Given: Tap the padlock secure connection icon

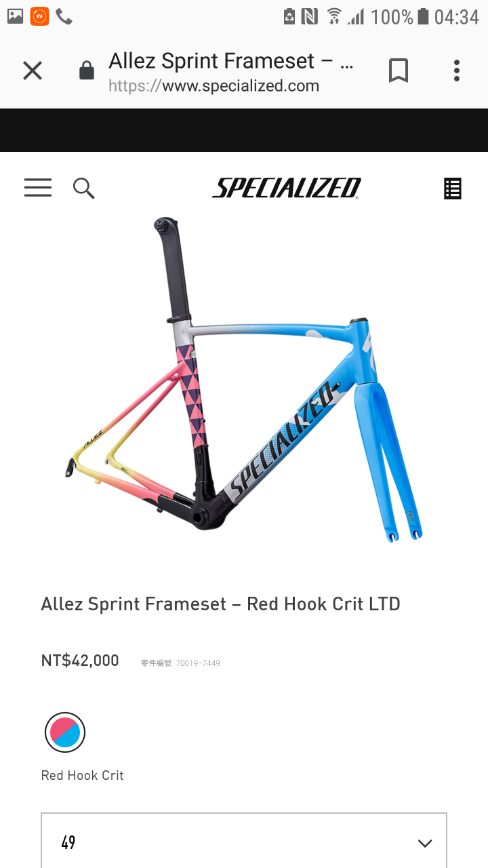Looking at the screenshot, I should pos(87,71).
